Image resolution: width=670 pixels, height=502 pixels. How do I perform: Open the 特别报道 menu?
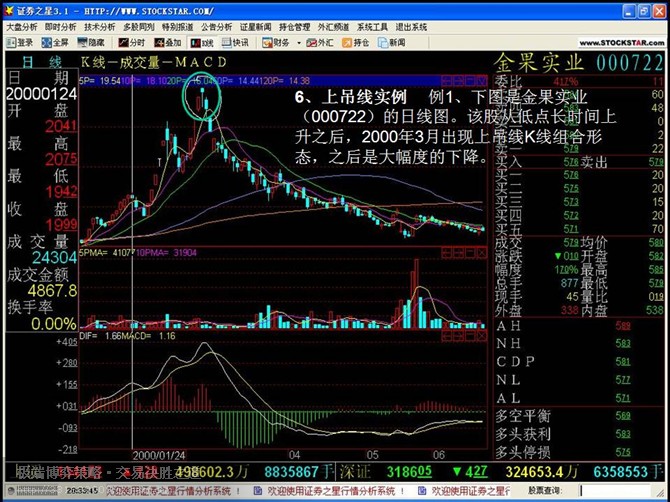(177, 27)
